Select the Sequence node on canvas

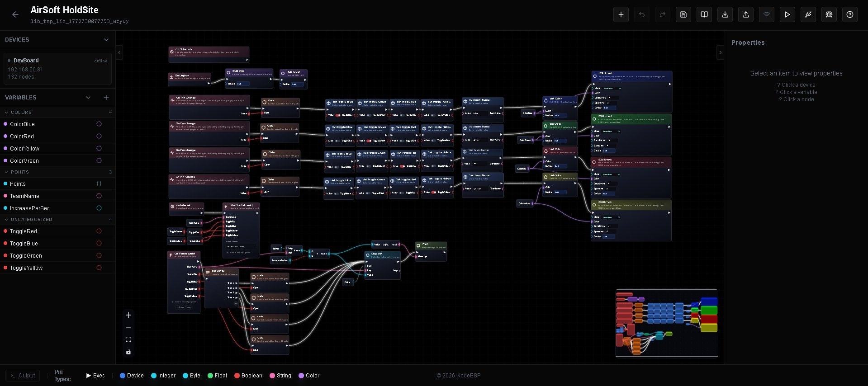click(222, 288)
